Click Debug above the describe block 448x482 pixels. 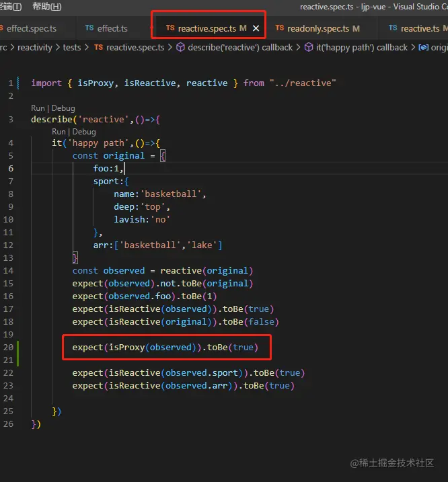[63, 108]
